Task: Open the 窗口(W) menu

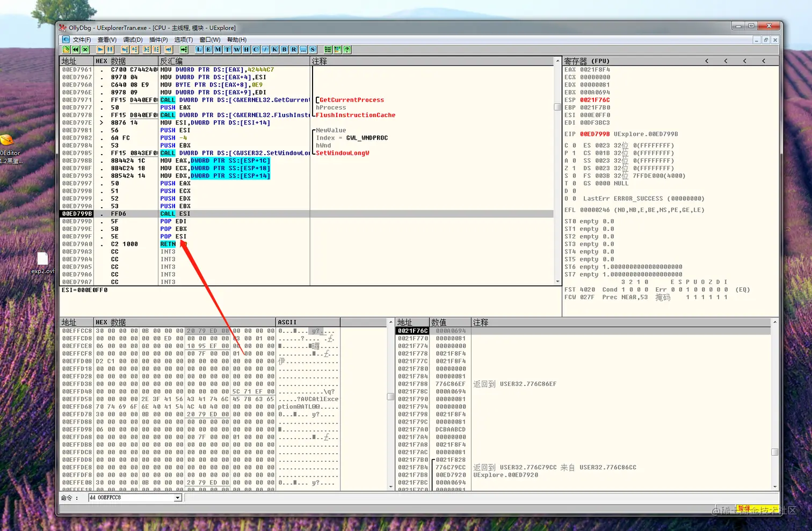Action: [210, 40]
